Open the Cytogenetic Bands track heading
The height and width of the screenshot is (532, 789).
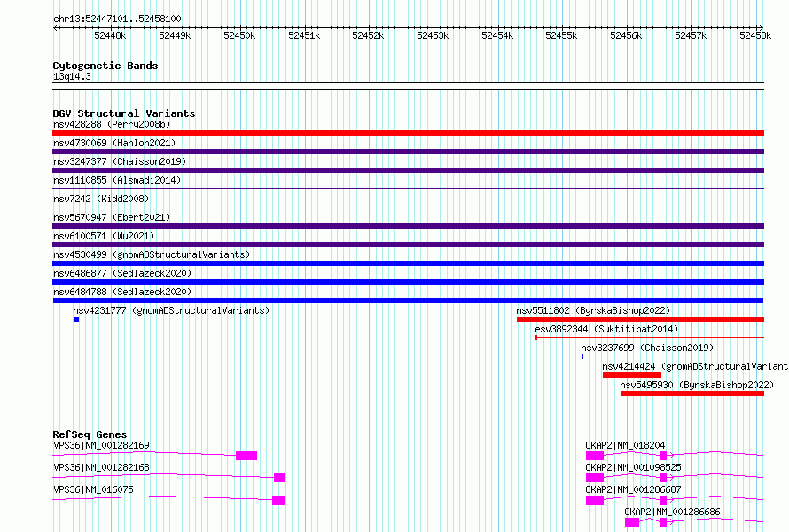[105, 66]
